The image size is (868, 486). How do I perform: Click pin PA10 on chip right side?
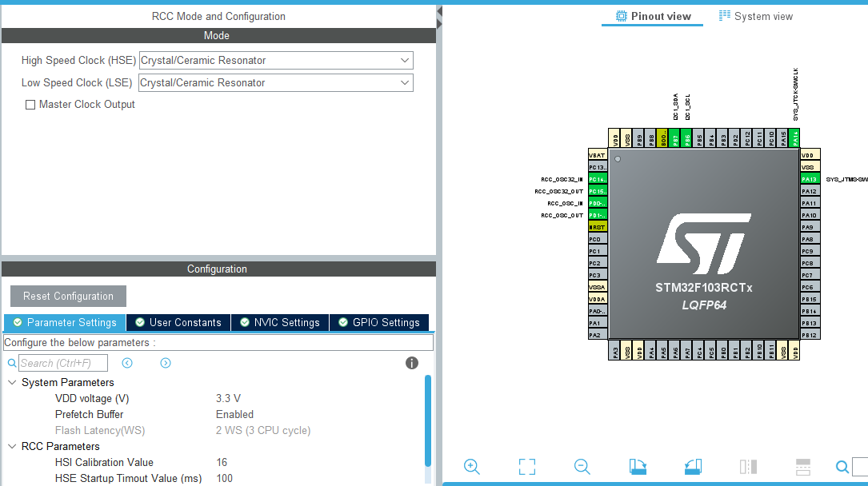pyautogui.click(x=810, y=215)
